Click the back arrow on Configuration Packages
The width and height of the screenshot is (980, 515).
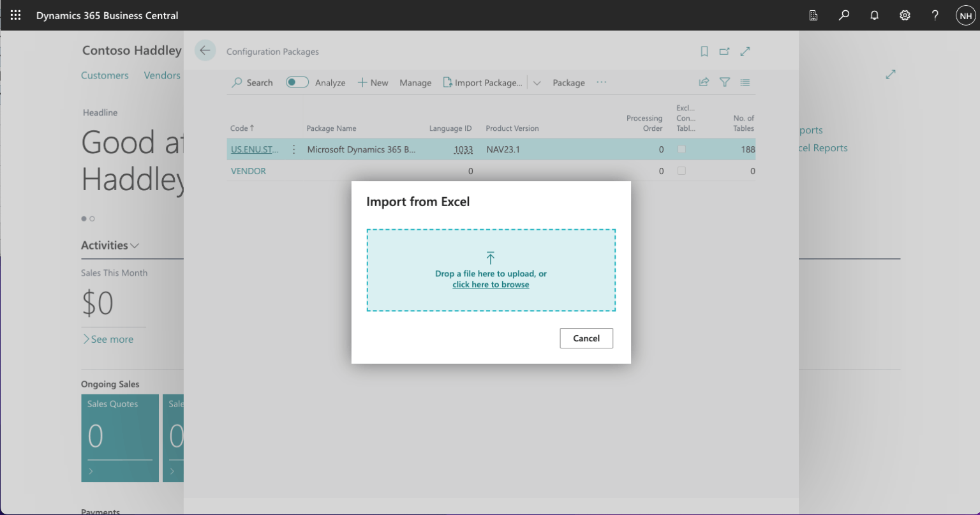[205, 51]
